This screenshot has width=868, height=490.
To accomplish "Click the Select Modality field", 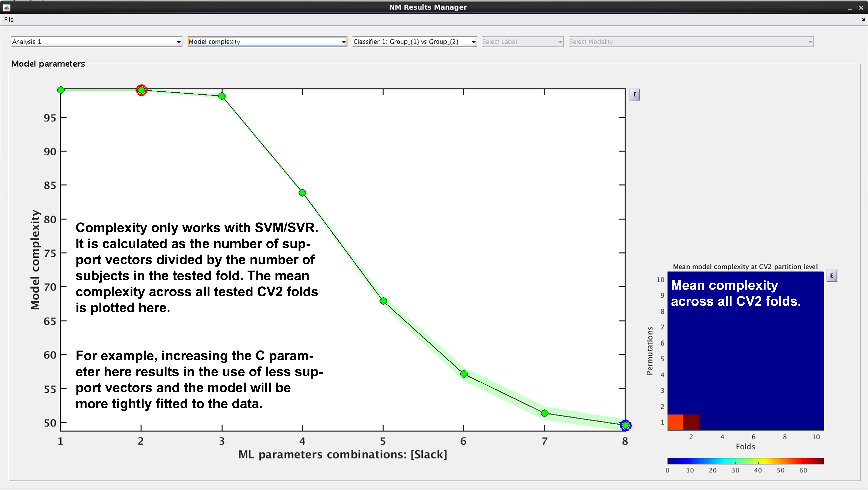I will (690, 42).
